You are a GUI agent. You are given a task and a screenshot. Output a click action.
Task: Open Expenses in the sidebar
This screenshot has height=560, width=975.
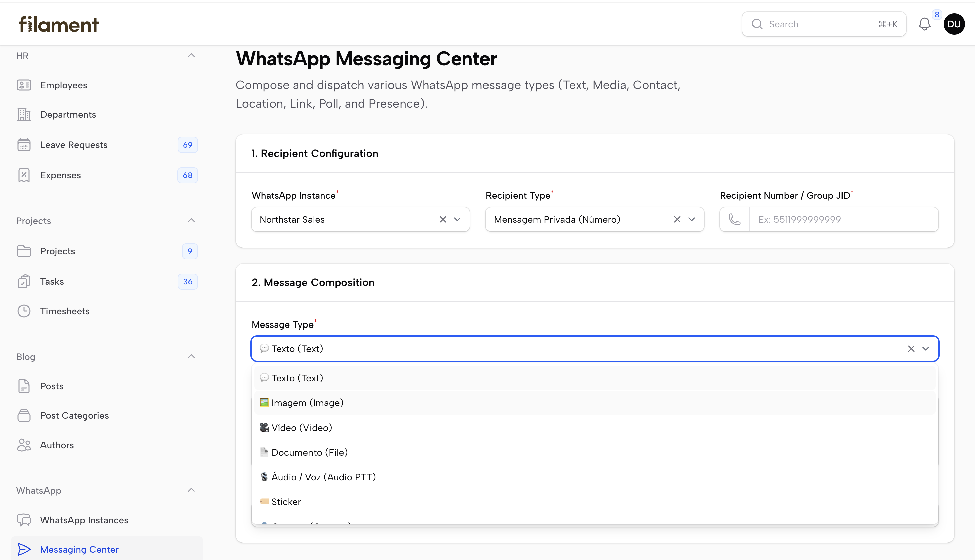coord(107,175)
